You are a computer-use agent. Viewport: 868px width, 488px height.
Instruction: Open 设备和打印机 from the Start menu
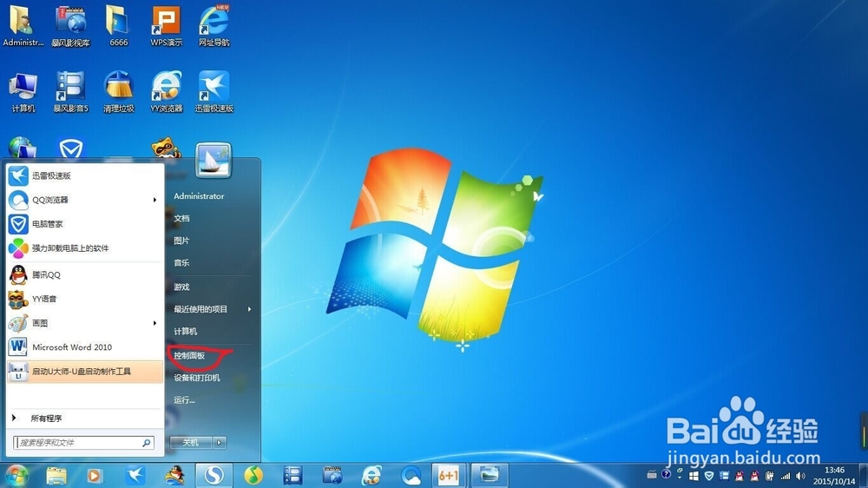point(197,378)
